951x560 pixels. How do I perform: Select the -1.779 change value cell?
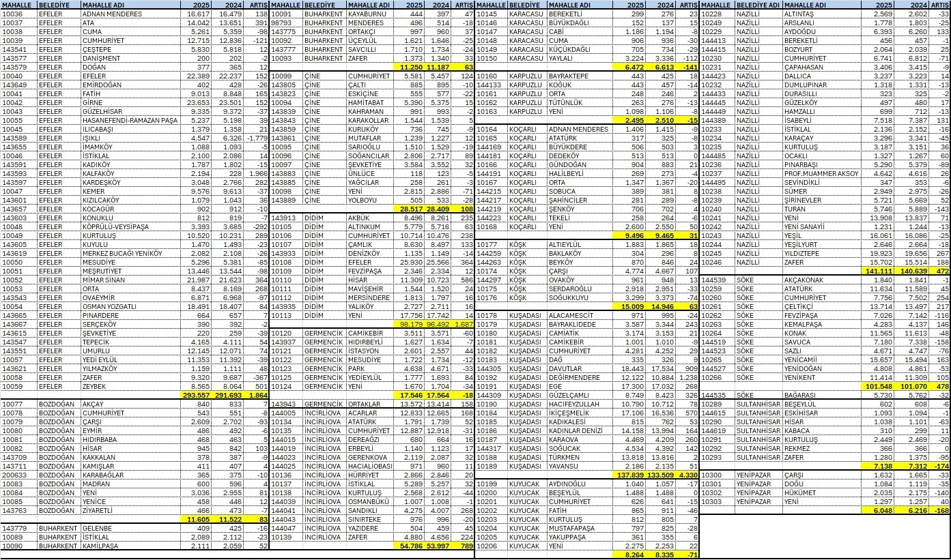pos(256,138)
